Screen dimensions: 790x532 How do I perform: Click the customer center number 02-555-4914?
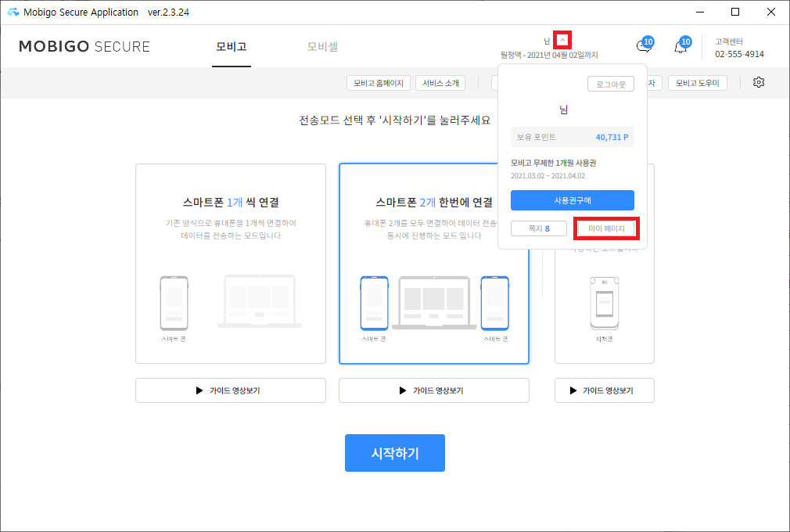[x=739, y=54]
